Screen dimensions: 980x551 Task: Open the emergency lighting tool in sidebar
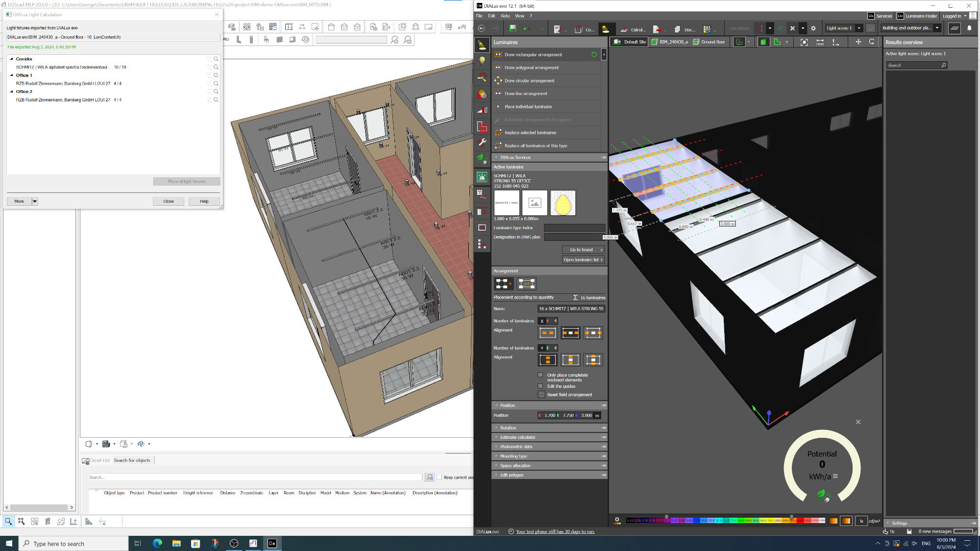(x=482, y=177)
